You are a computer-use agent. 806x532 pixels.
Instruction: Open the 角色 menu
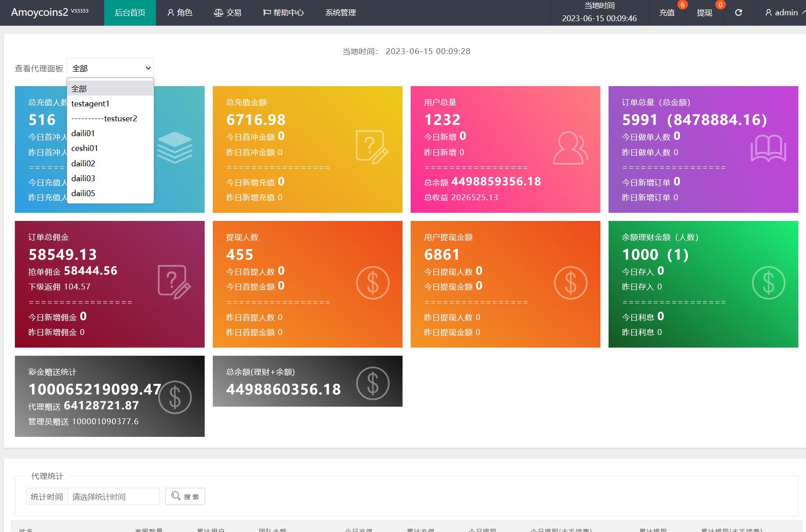click(180, 13)
